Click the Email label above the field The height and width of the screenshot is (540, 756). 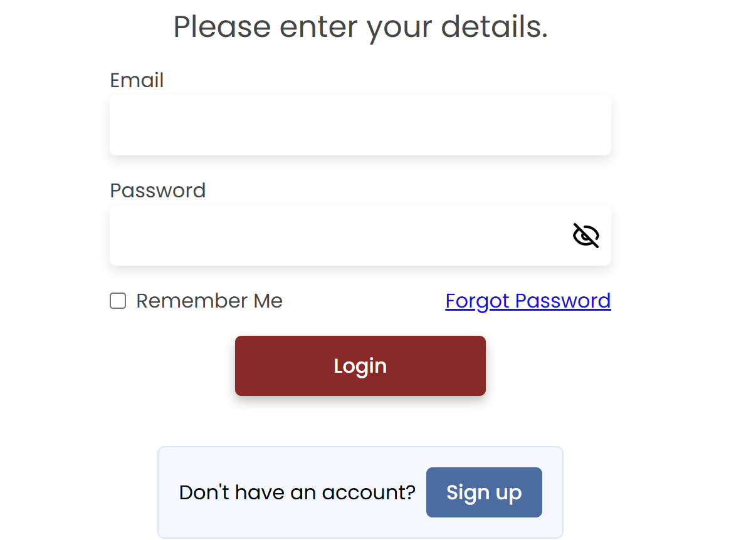(136, 80)
